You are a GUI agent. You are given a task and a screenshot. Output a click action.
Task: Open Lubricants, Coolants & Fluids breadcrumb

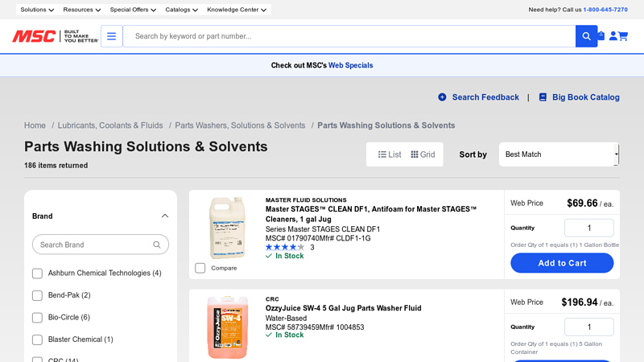110,125
